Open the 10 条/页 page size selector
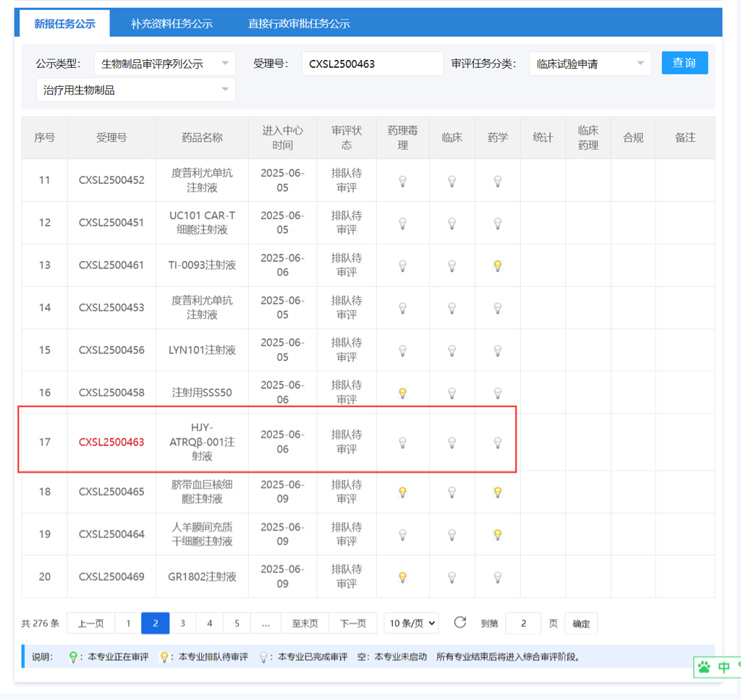 click(x=411, y=623)
